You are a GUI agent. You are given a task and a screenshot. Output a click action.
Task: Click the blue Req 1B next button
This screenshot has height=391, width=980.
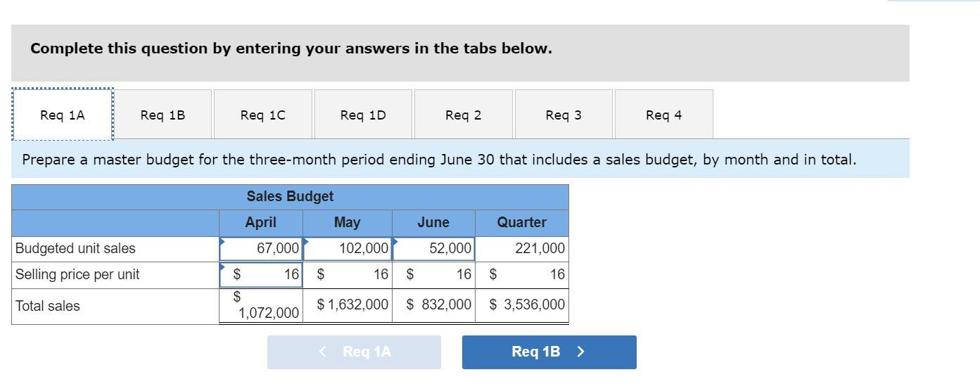549,352
